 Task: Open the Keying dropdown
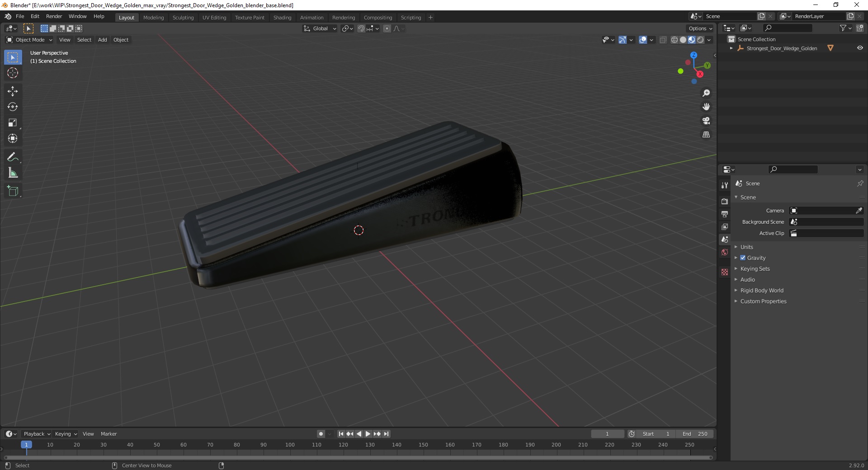click(66, 434)
